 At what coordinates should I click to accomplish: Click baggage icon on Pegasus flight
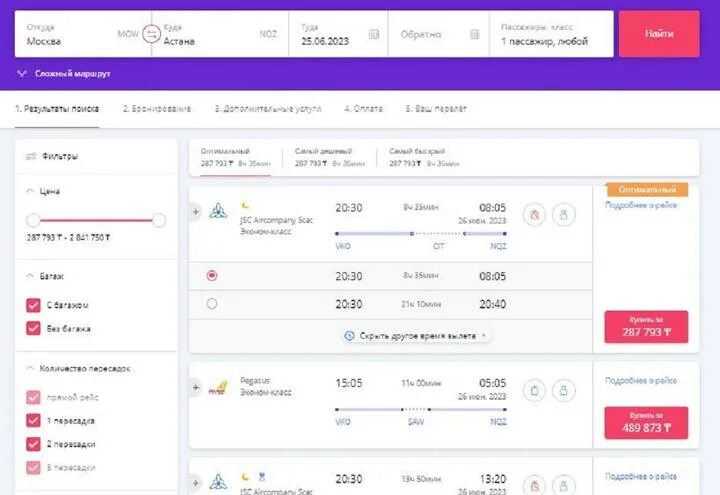[x=534, y=391]
